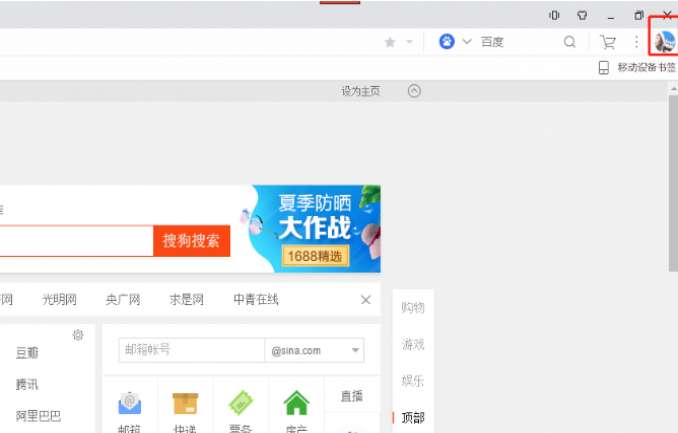Open the three-dot toolbar menu

[636, 42]
